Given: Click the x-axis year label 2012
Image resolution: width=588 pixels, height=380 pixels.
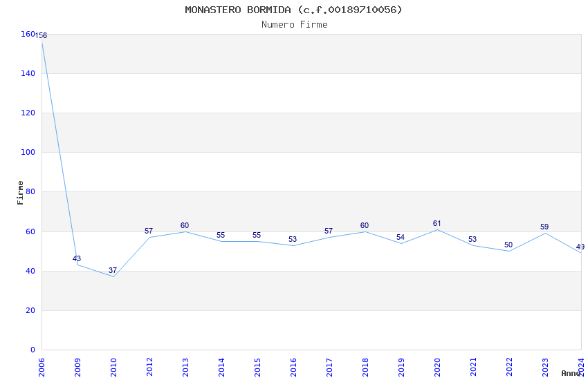Looking at the screenshot, I should point(149,367).
